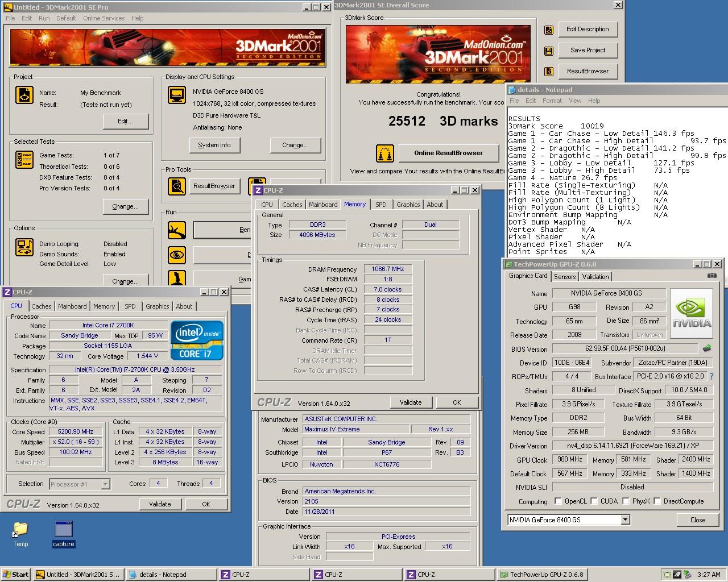Open the Online Services menu in 3DMark2001

104,18
